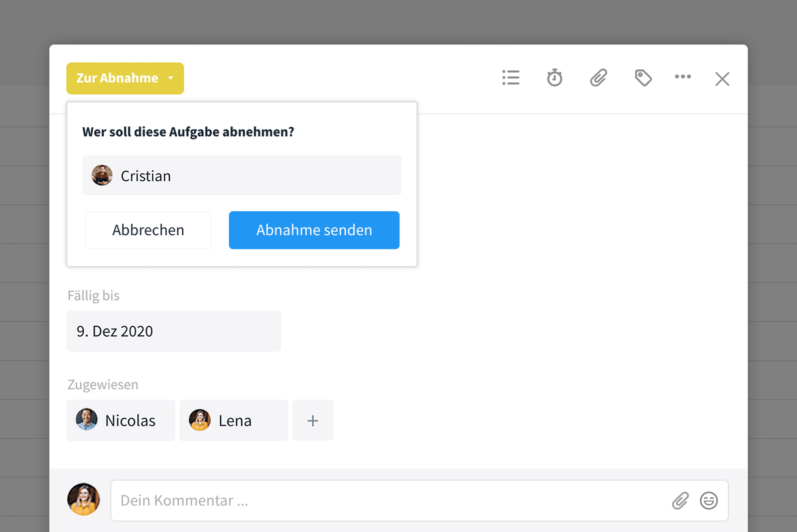Start the time tracking stopwatch icon
797x532 pixels.
pos(554,78)
